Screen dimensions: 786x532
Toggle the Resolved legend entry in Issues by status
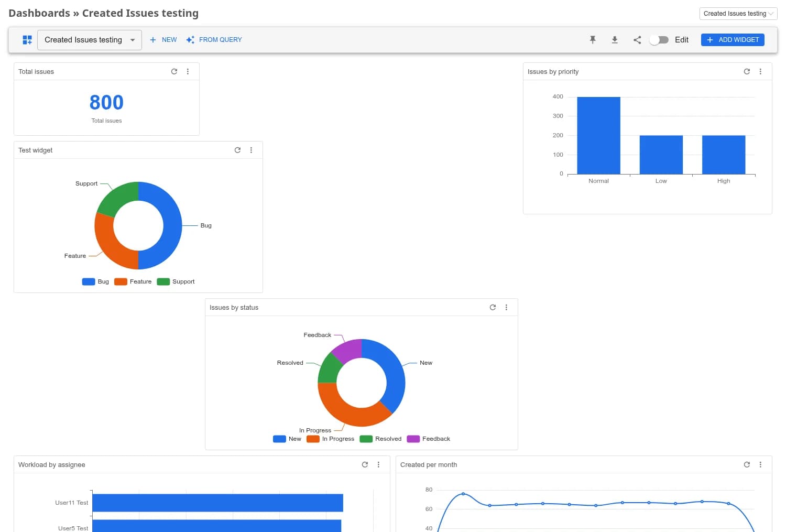[381, 439]
